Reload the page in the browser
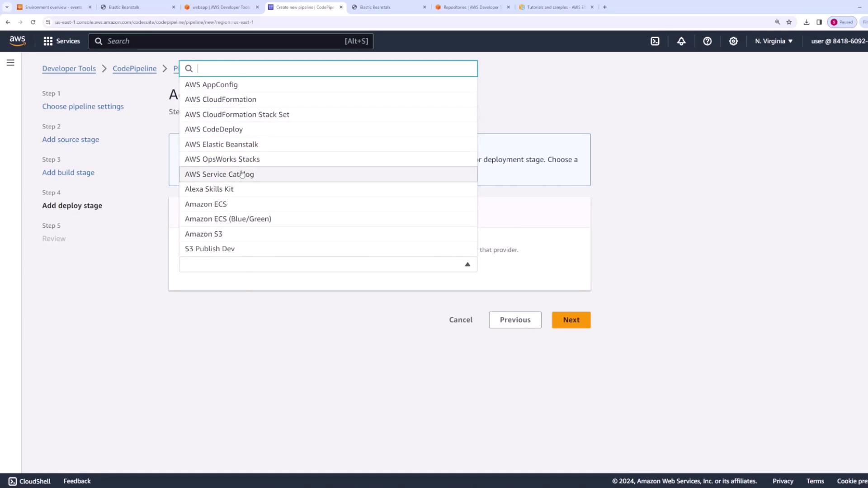The image size is (868, 488). coord(33,22)
